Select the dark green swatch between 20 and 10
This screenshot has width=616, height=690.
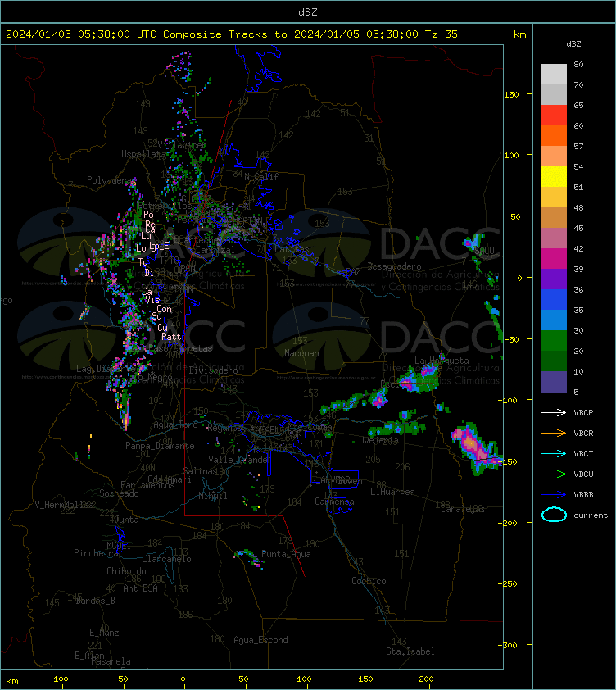click(554, 361)
